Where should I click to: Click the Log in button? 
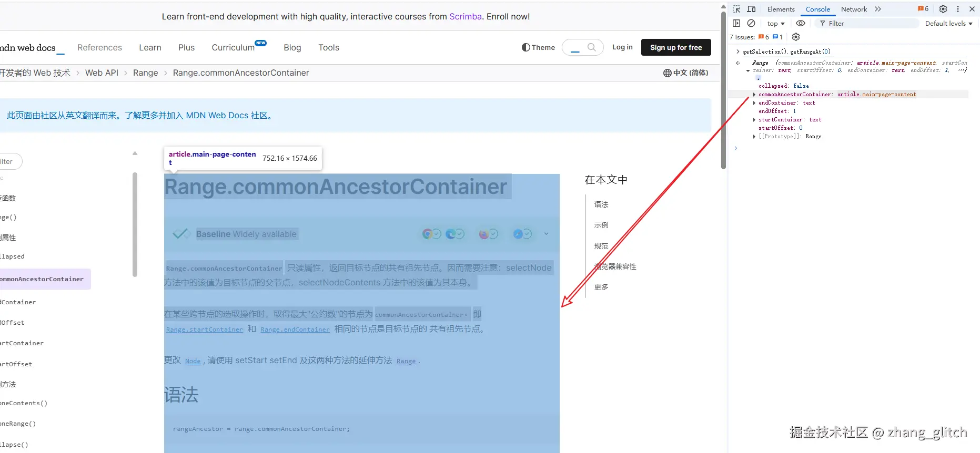pyautogui.click(x=622, y=47)
